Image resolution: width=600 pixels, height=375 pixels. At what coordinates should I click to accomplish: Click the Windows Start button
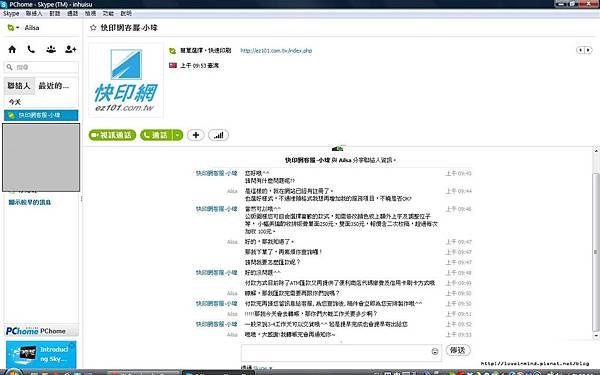[13, 372]
